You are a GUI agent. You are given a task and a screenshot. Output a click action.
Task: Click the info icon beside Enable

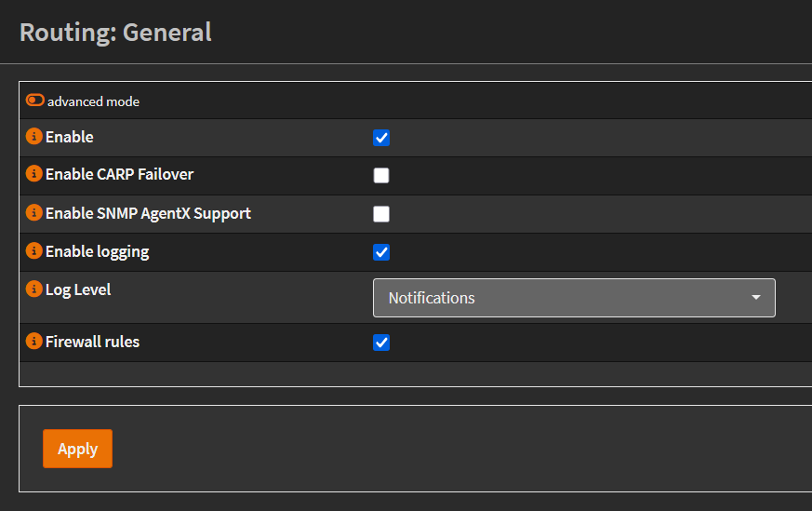click(x=34, y=137)
